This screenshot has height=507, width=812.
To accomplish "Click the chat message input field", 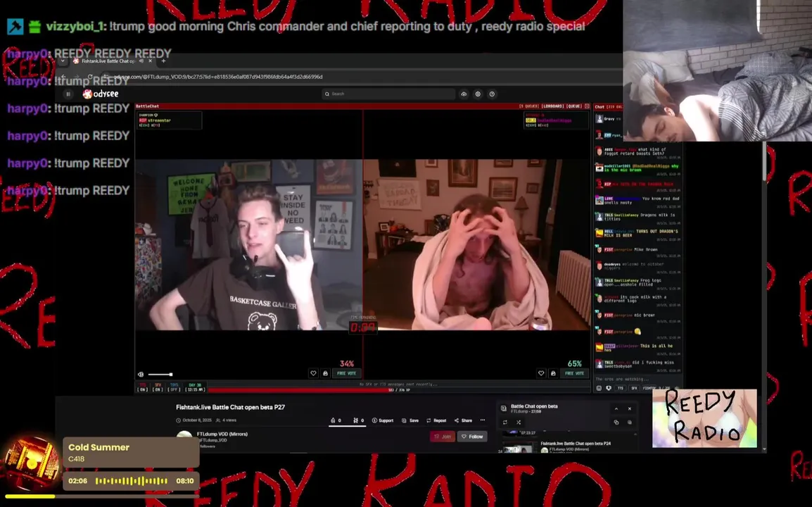I will [x=637, y=380].
